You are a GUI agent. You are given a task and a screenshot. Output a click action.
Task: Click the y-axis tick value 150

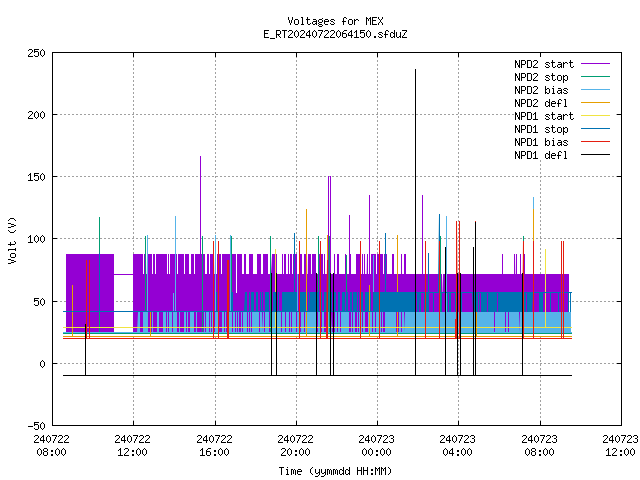[x=36, y=177]
